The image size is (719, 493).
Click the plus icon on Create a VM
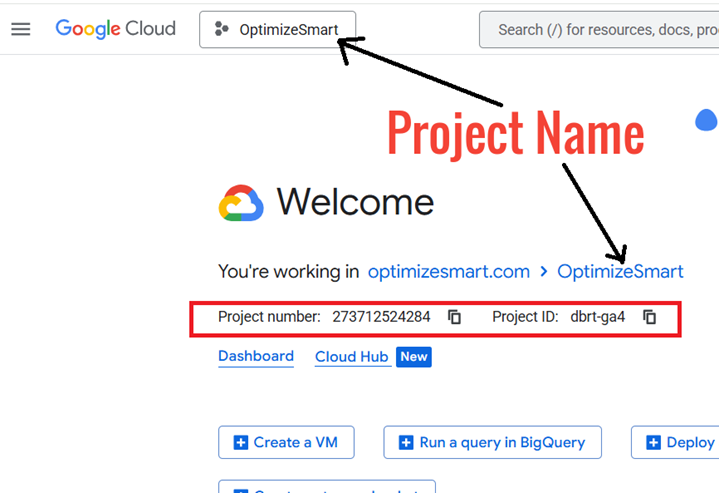pos(241,443)
